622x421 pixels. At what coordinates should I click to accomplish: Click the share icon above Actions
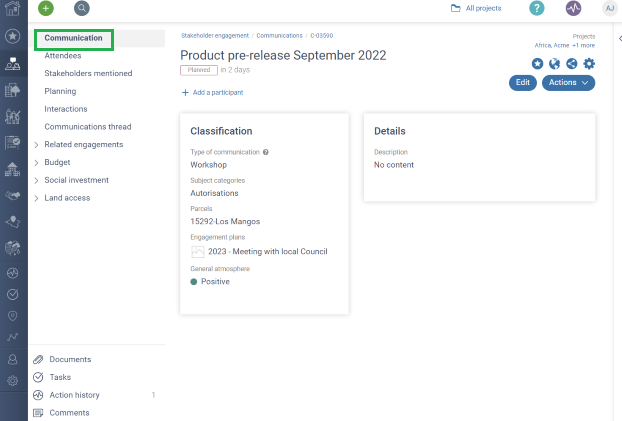point(571,64)
